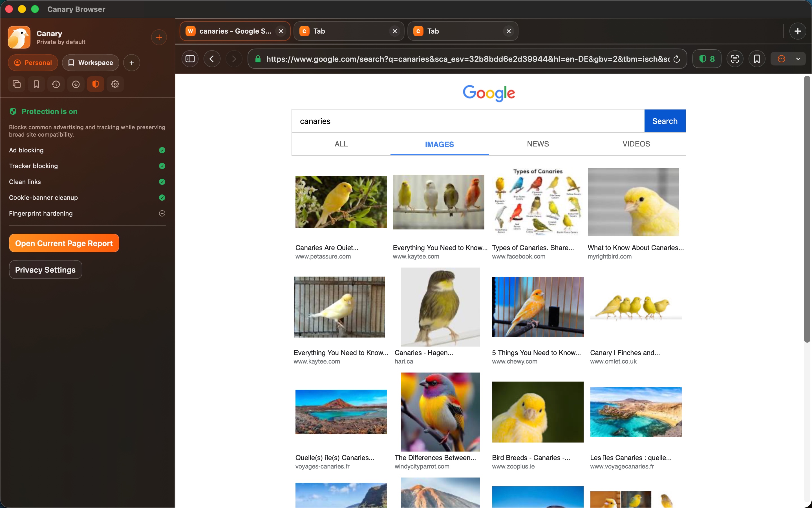Click the Protection is on heading
Screen dimensions: 812x508
49,111
